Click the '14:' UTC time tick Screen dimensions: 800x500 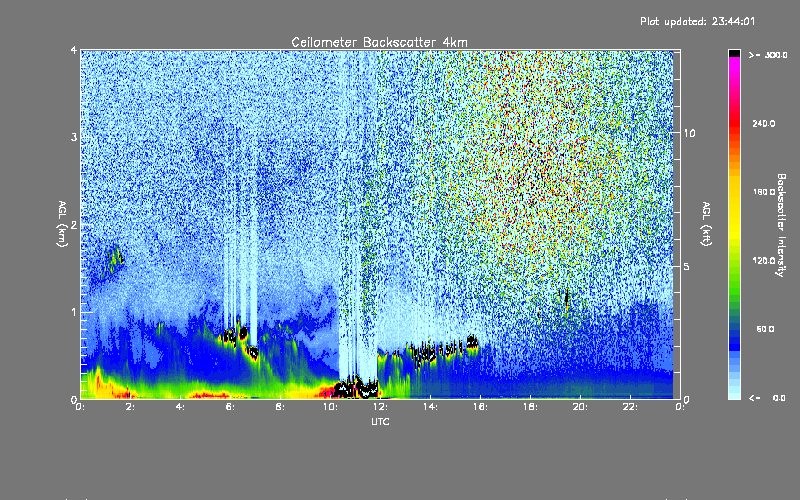(x=430, y=407)
